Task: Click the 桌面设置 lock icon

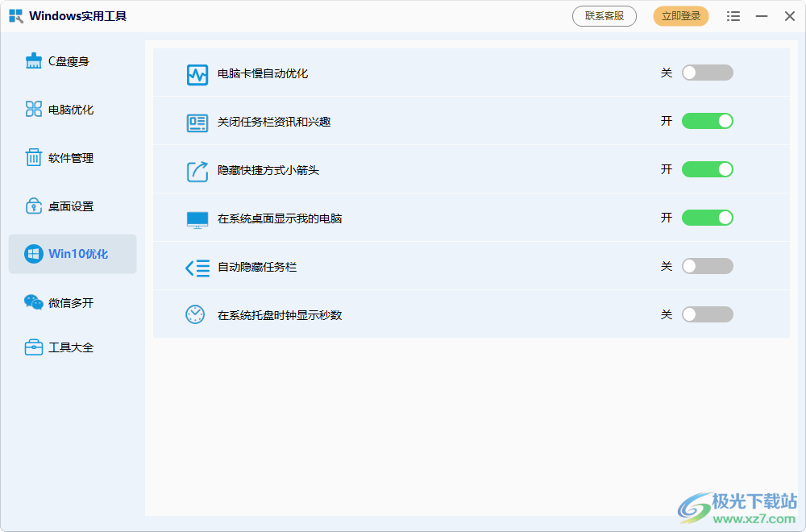Action: point(33,206)
